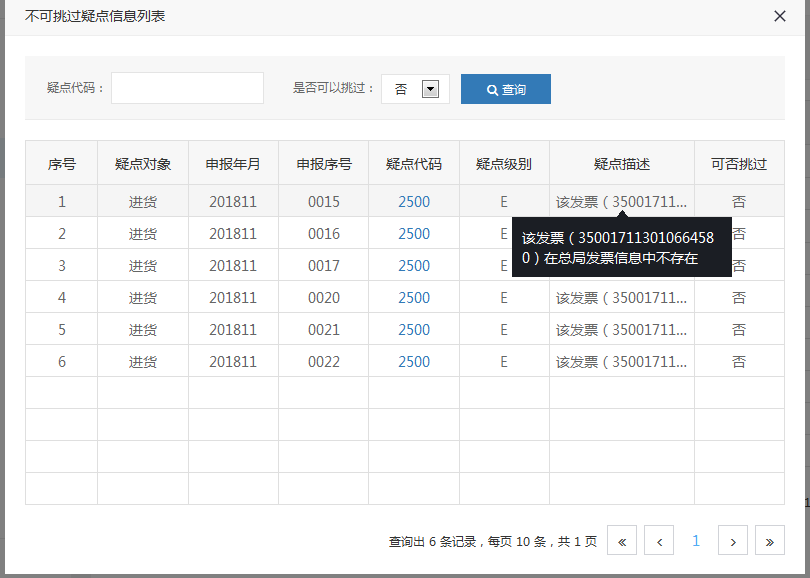
Task: Go to the first page of results
Action: [x=622, y=541]
